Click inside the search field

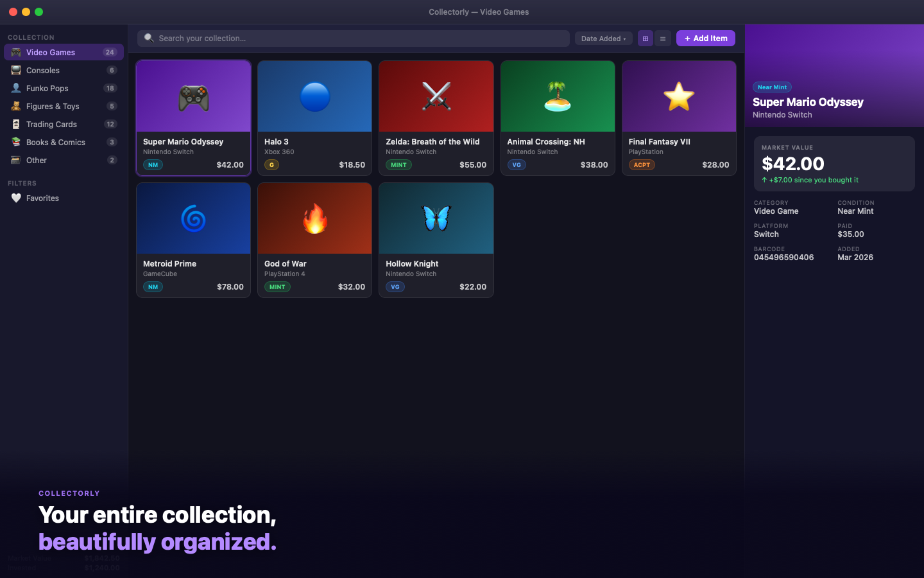353,39
